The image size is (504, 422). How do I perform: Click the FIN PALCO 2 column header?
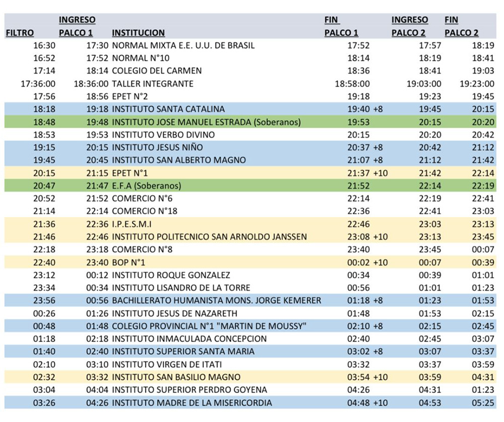461,27
